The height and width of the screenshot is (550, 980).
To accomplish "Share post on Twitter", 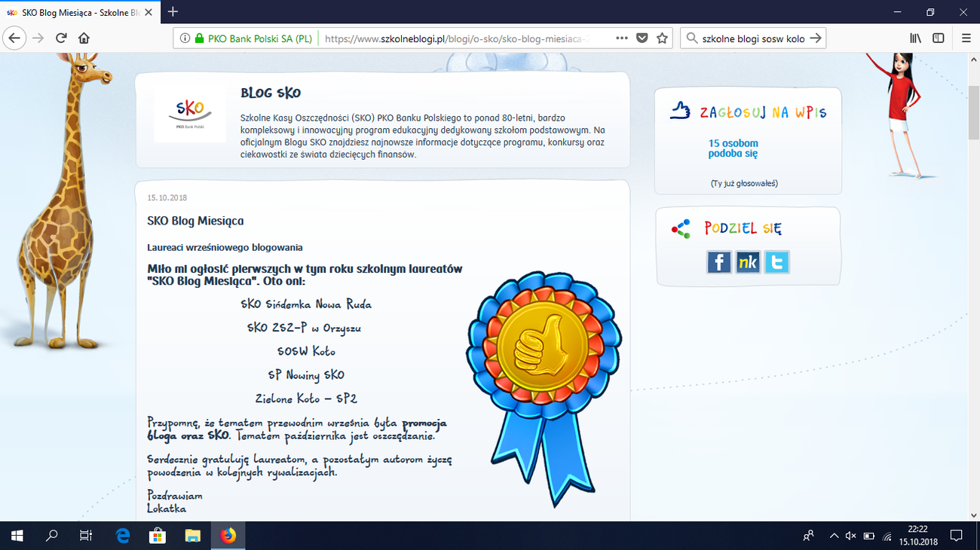I will click(x=776, y=262).
